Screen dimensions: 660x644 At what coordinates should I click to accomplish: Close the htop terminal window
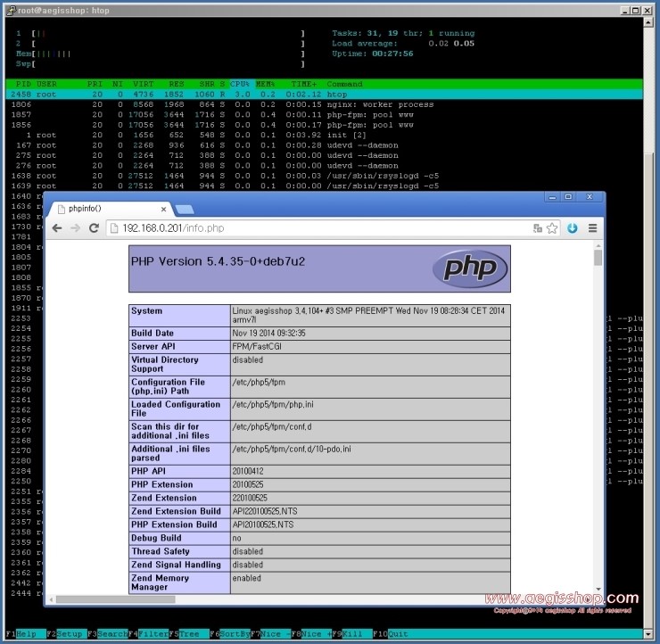tap(648, 11)
